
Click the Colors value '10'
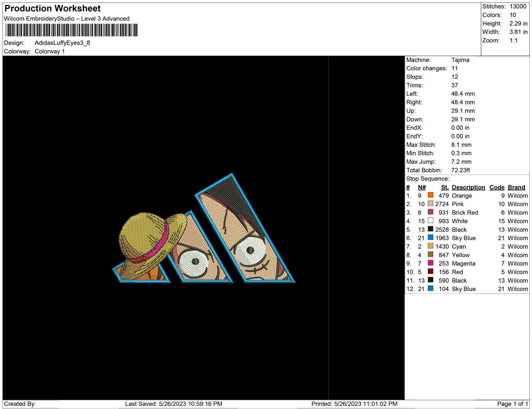(x=513, y=15)
